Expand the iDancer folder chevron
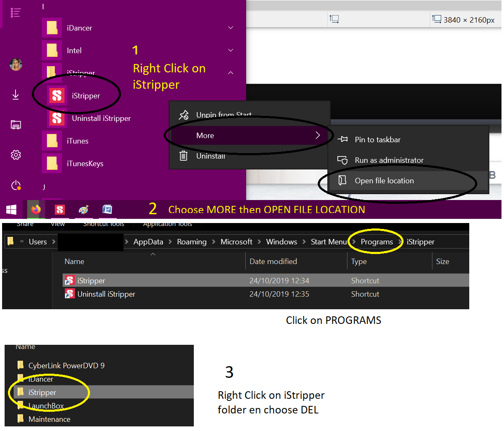 click(231, 28)
